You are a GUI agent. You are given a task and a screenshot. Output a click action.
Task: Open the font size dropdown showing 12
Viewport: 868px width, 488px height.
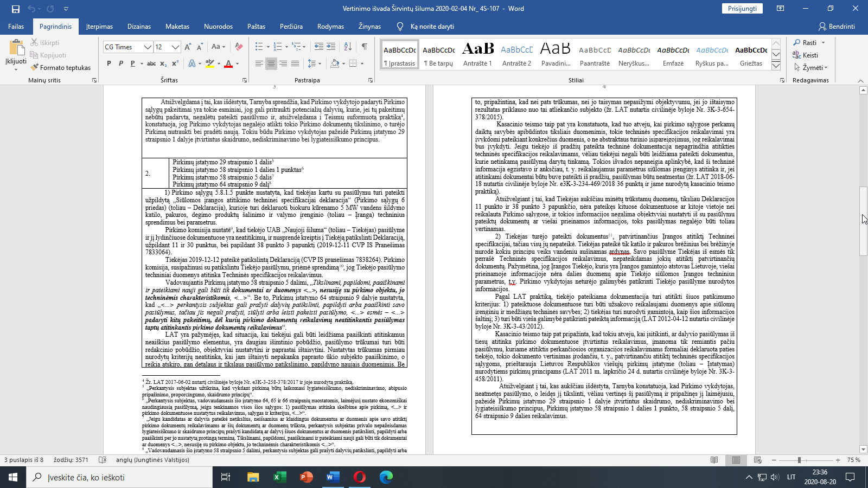[x=175, y=47]
